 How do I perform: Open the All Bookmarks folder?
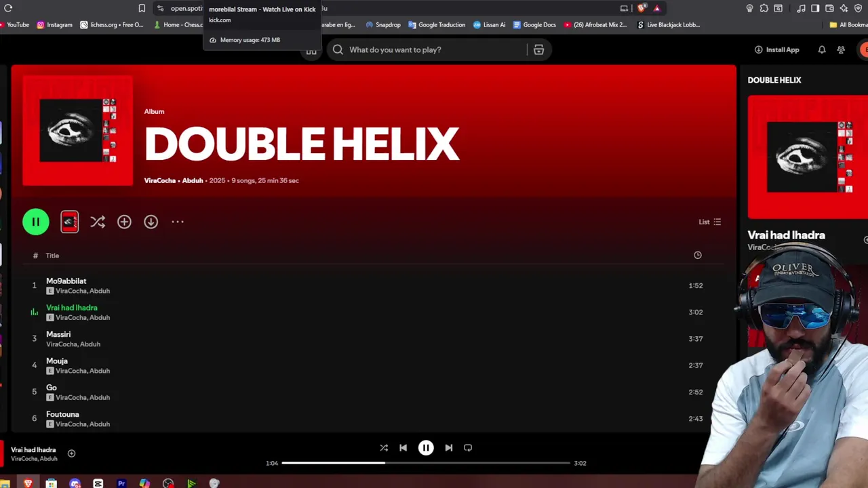(x=848, y=24)
